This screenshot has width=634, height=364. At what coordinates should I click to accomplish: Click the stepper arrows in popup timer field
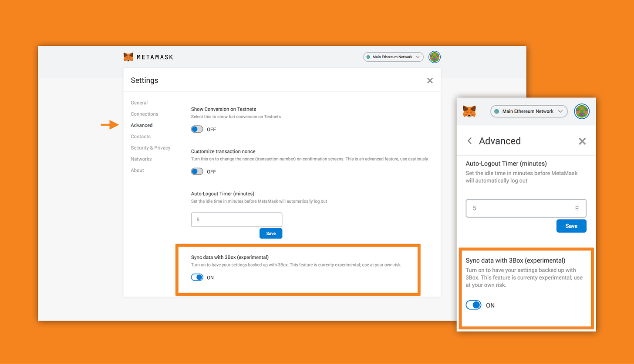[x=577, y=208]
